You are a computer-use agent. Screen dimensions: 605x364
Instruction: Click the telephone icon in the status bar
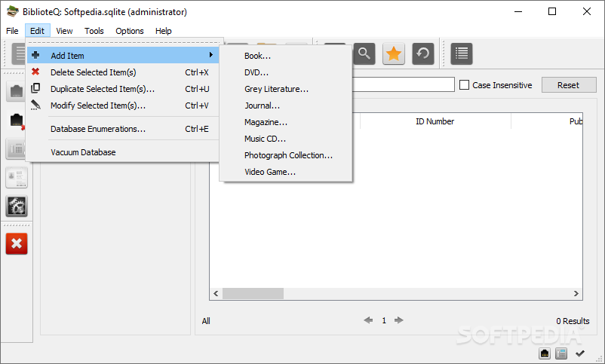(561, 353)
